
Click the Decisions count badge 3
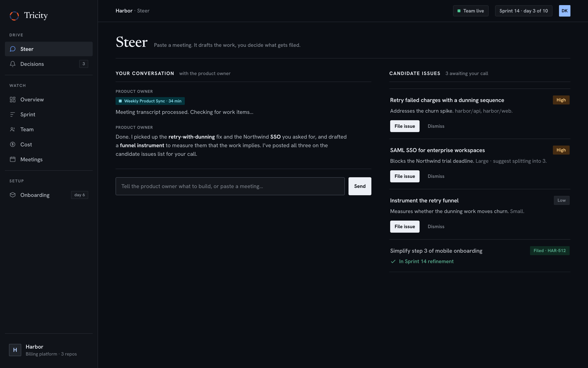click(x=84, y=64)
